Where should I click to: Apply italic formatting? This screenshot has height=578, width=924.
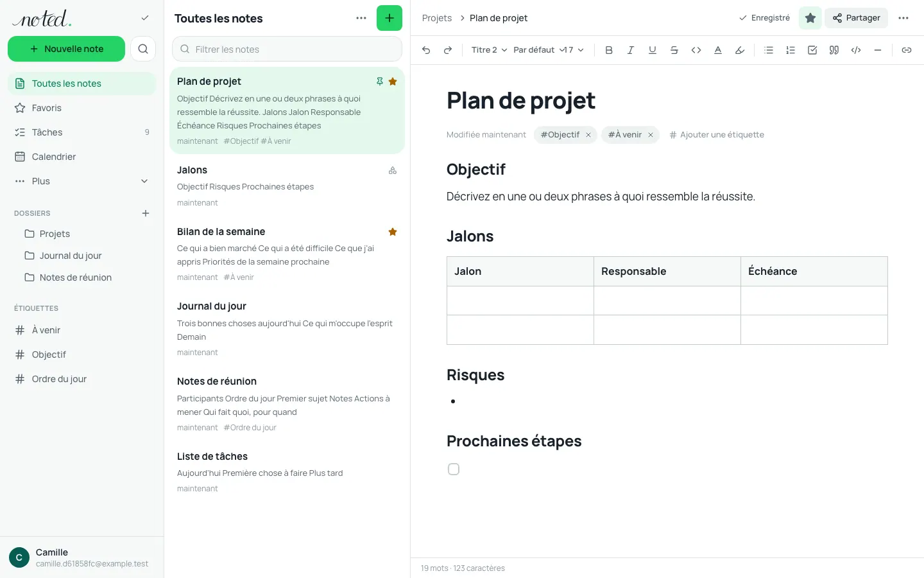pos(631,50)
